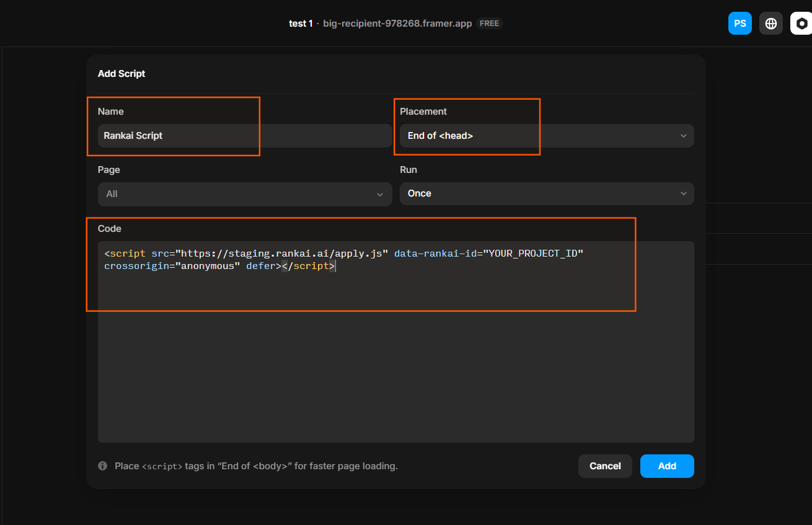
Task: Click the chevron on the Run dropdown
Action: tap(683, 193)
